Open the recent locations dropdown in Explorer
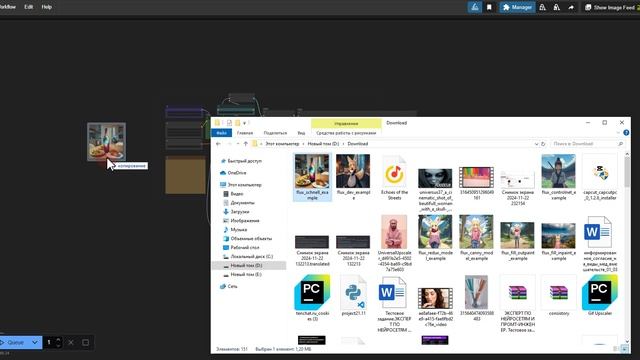The height and width of the screenshot is (360, 640). (x=238, y=144)
